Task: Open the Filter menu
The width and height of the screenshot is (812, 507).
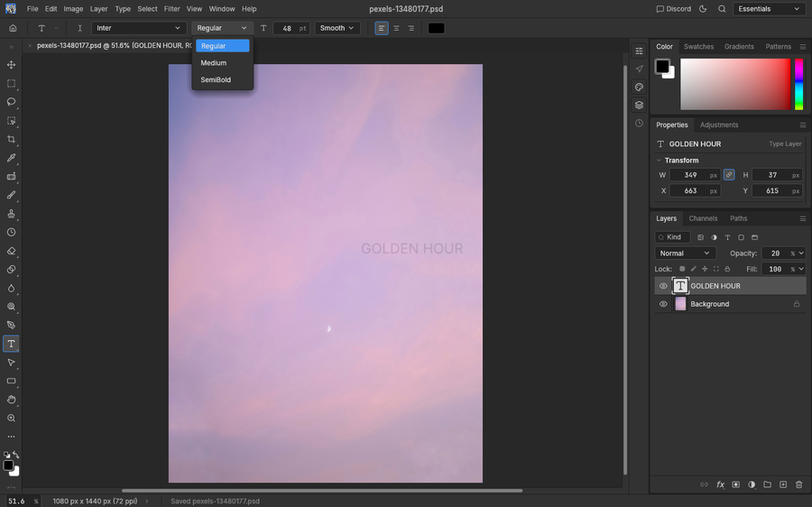Action: (171, 9)
